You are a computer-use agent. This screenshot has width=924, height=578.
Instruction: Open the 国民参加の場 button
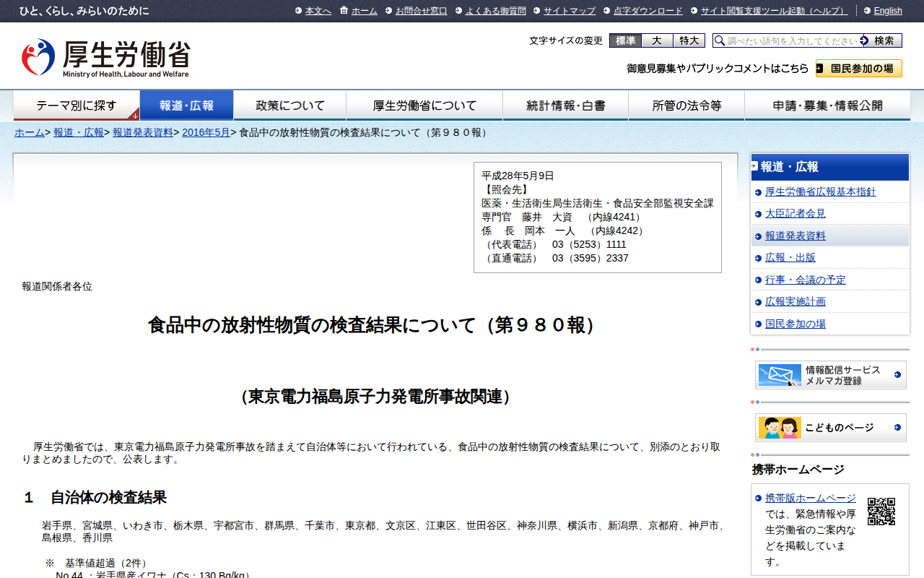(859, 69)
